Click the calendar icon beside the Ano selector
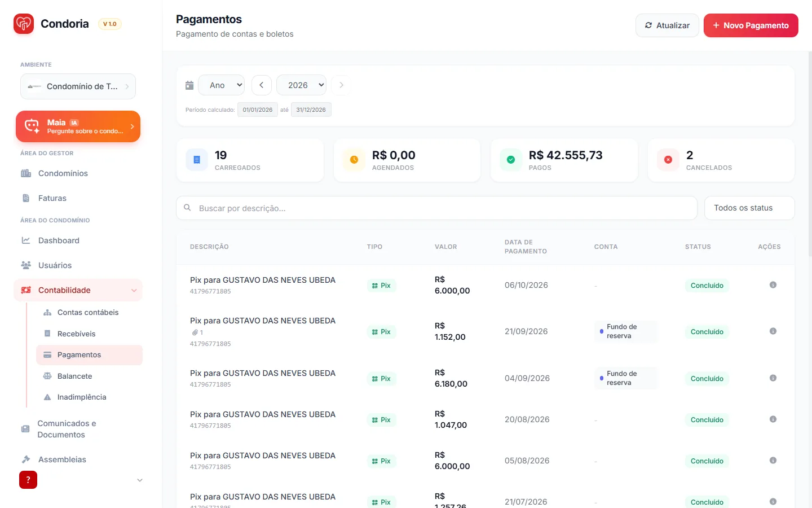This screenshot has height=508, width=812. [189, 85]
